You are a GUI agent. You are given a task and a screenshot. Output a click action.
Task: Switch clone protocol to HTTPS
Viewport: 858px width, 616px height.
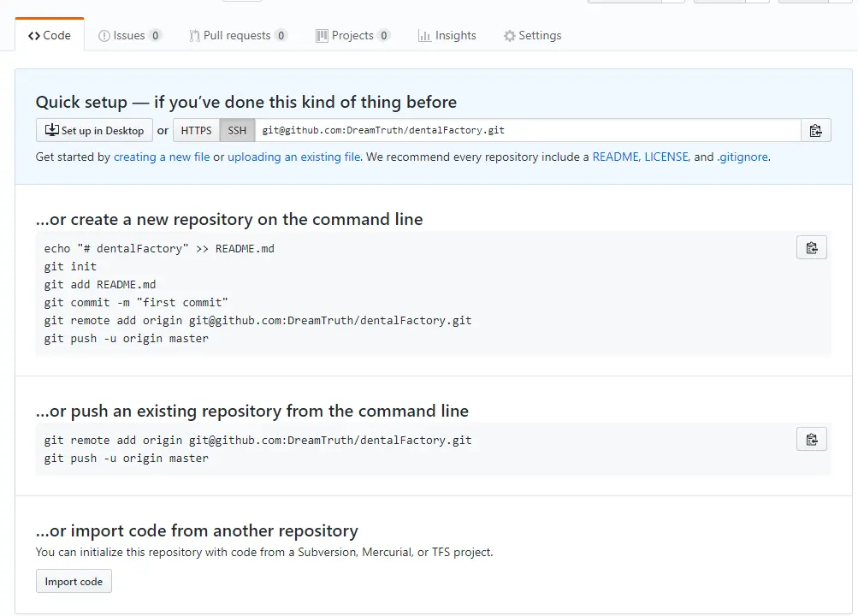click(x=196, y=130)
